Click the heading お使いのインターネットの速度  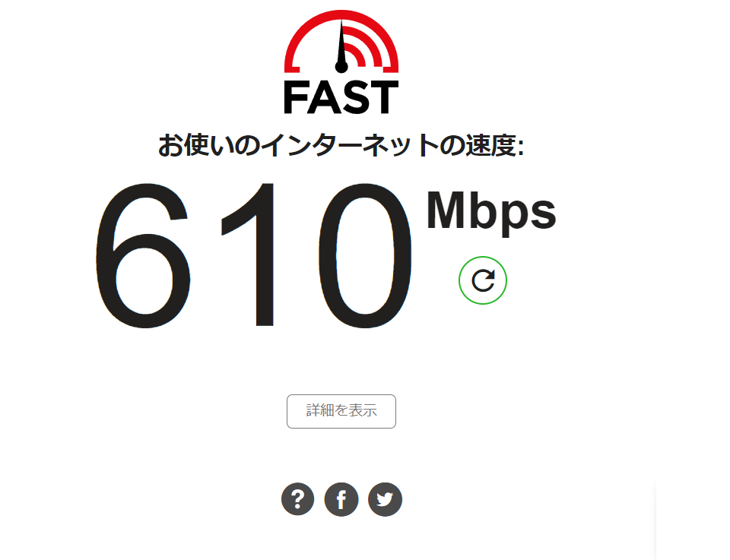tap(341, 146)
